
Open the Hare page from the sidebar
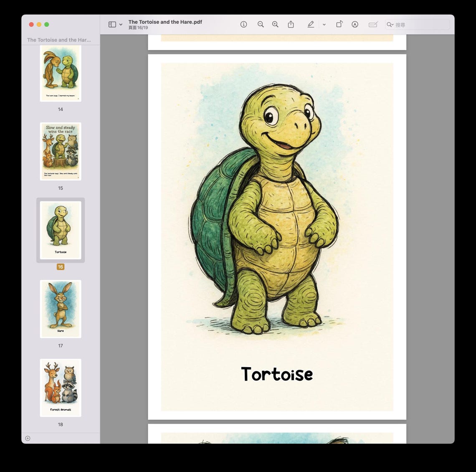pyautogui.click(x=61, y=308)
